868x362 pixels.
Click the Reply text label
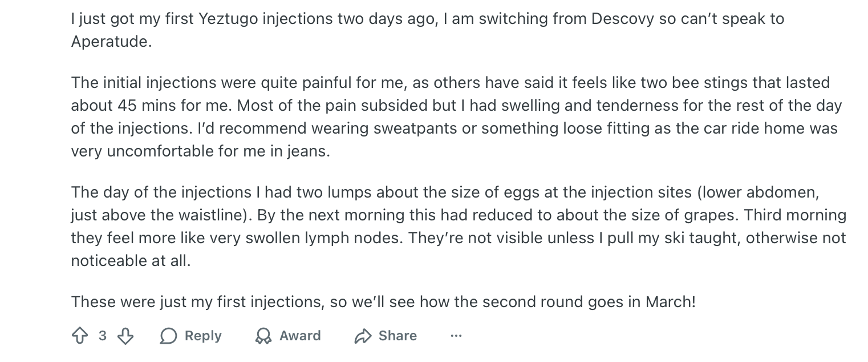(x=202, y=336)
